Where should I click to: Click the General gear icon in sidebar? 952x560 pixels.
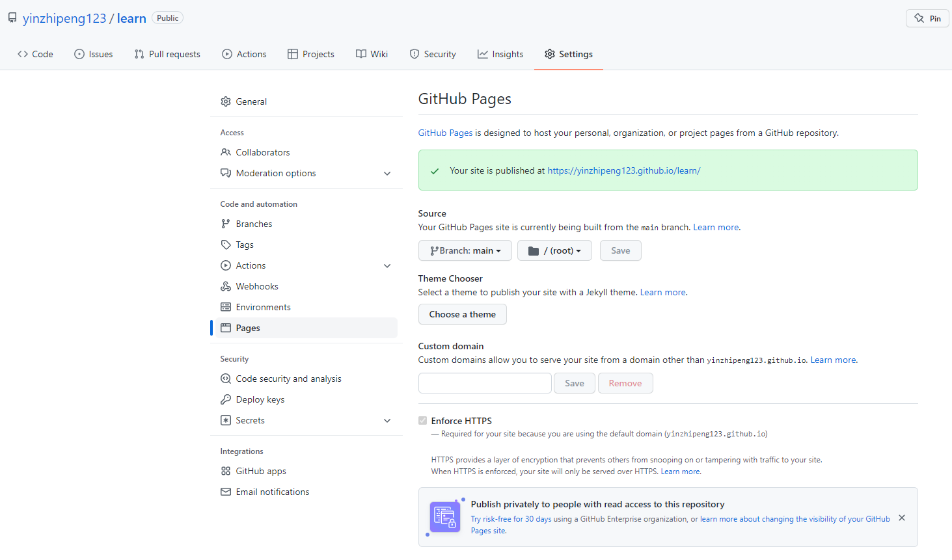(226, 101)
